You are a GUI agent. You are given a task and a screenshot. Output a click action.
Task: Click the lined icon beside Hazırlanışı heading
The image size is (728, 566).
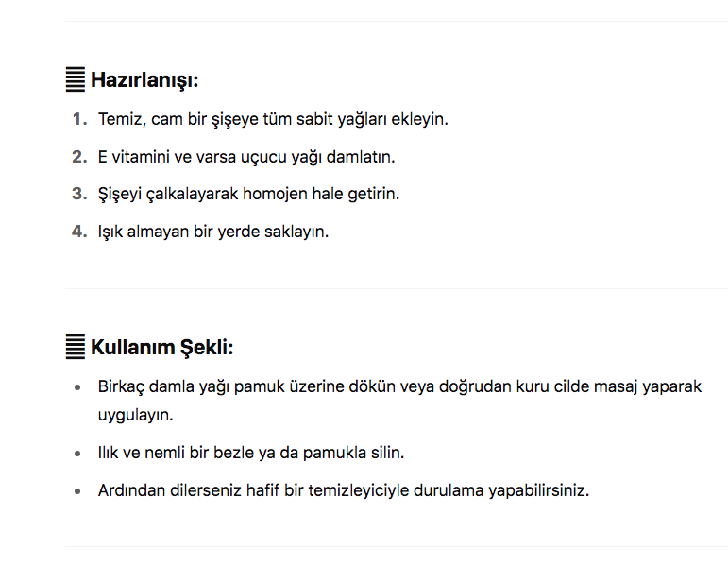pos(76,79)
